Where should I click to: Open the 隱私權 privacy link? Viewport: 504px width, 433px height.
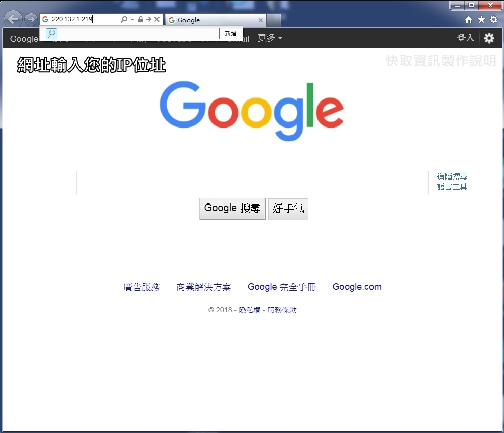[x=249, y=310]
